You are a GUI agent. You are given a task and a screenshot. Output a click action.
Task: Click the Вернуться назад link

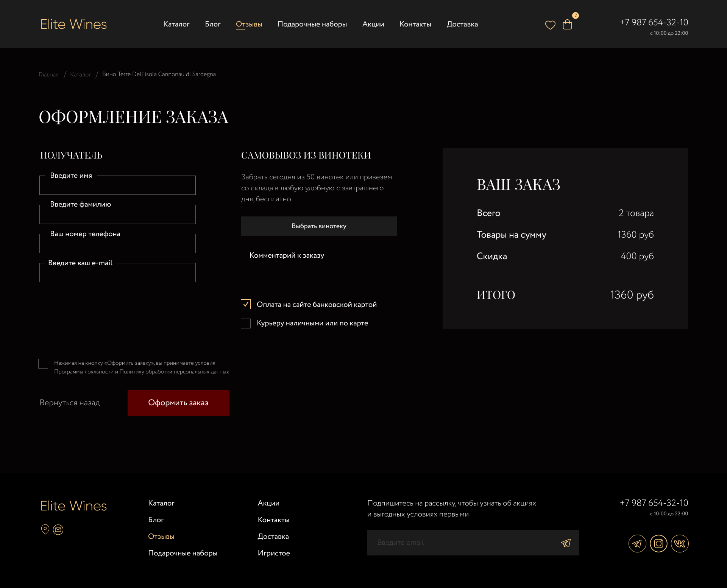[70, 403]
